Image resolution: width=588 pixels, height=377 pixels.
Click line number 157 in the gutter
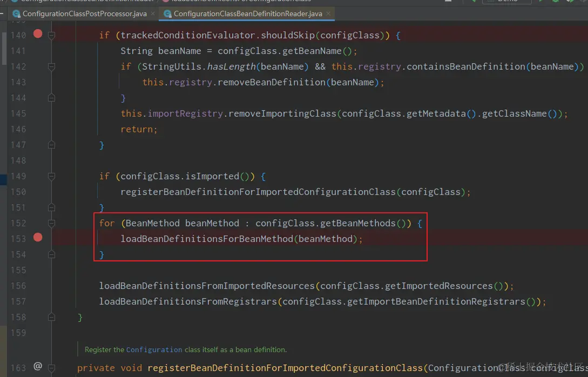point(18,301)
